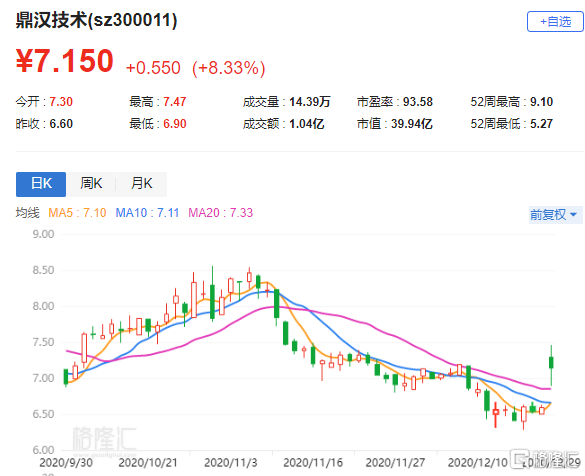Click the latest green candlestick near 7.30

click(x=551, y=363)
